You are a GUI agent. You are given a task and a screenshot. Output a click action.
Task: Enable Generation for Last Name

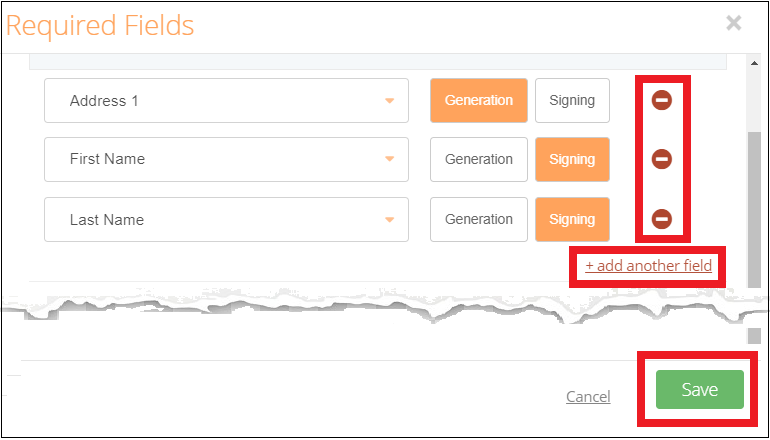[x=478, y=219]
